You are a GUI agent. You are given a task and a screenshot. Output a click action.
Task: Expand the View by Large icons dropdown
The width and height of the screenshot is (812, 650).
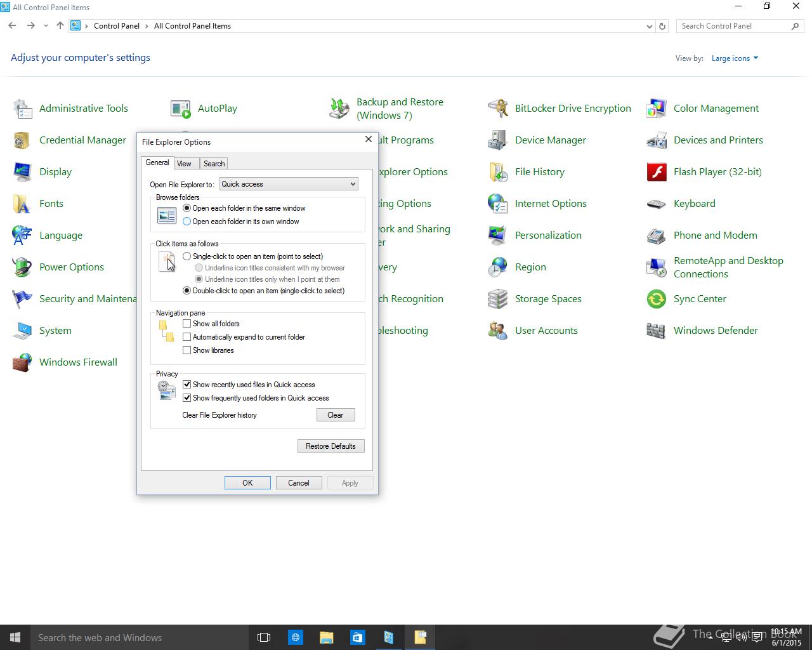735,58
